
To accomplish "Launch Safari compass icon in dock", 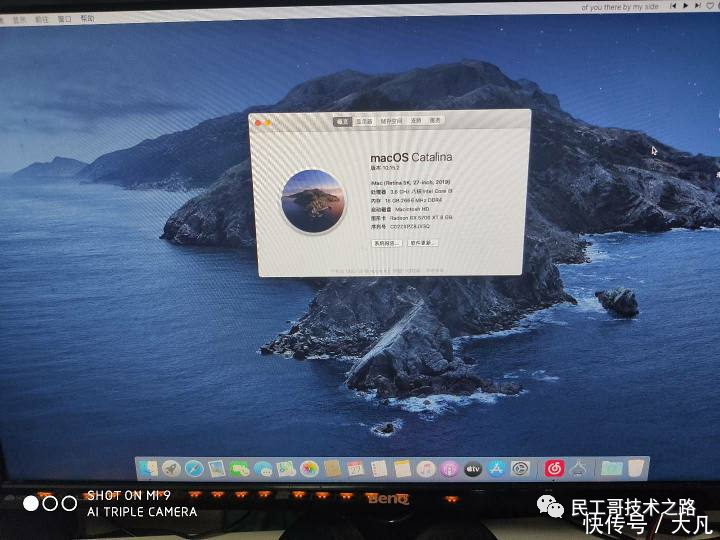I will (194, 469).
